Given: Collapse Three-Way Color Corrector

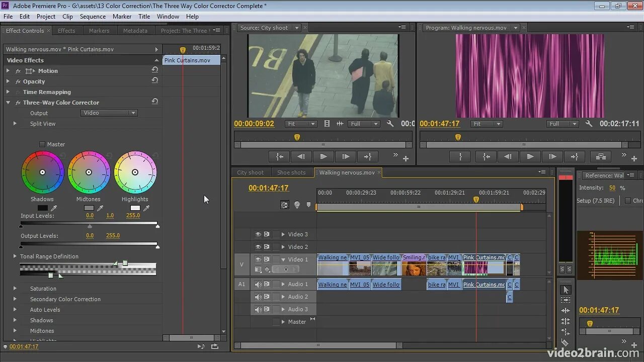Looking at the screenshot, I should point(8,103).
